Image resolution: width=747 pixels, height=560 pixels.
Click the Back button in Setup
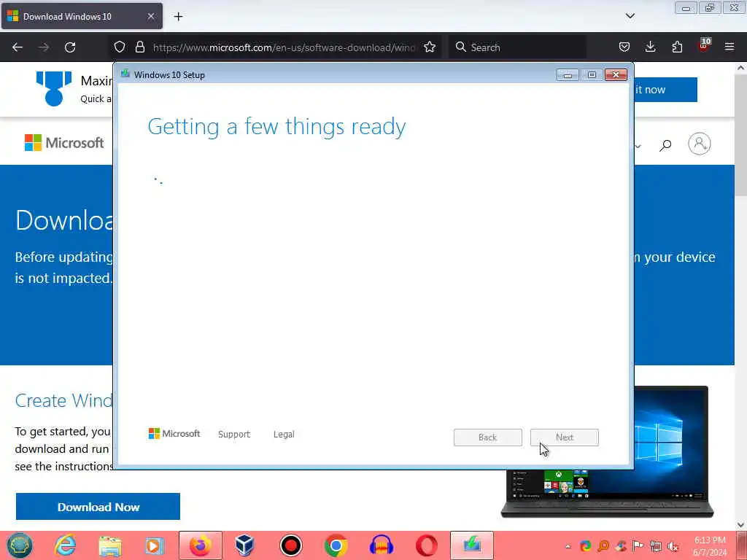click(x=488, y=437)
